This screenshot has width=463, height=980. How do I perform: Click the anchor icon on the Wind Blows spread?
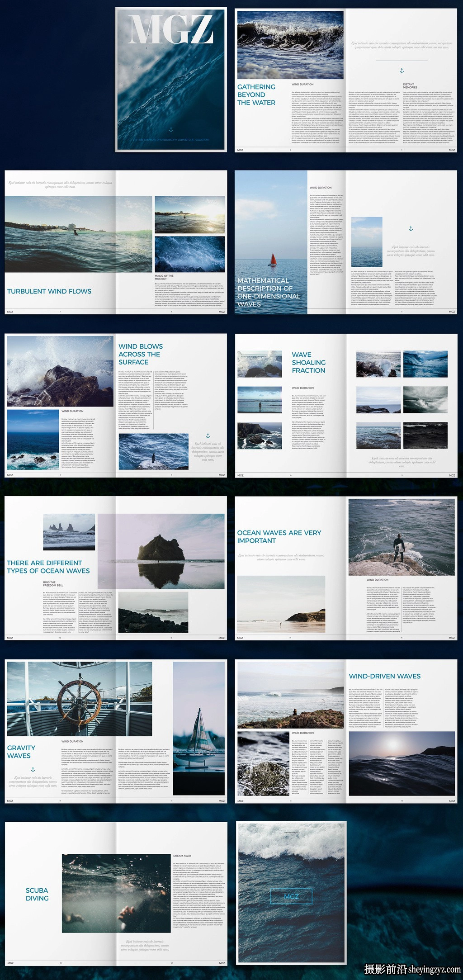[x=208, y=436]
